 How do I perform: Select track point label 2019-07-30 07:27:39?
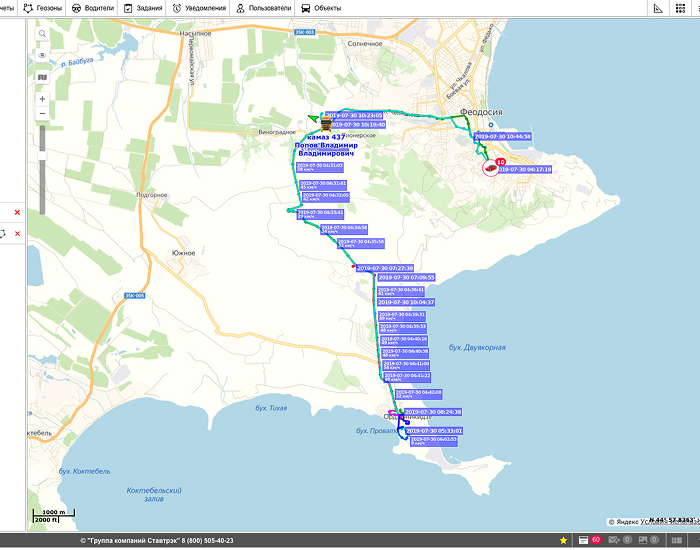point(385,268)
